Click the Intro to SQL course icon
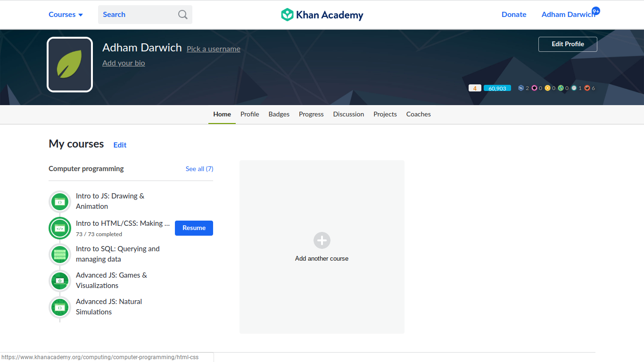The width and height of the screenshot is (644, 362). [x=60, y=255]
